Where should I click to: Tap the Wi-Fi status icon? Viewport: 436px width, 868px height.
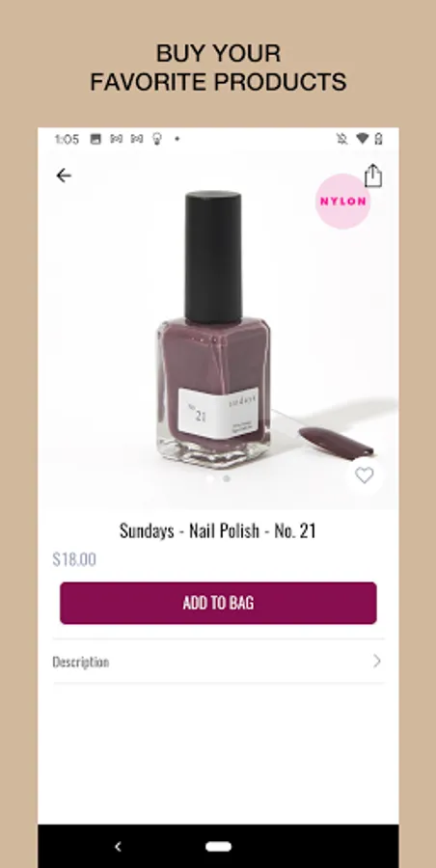[362, 139]
